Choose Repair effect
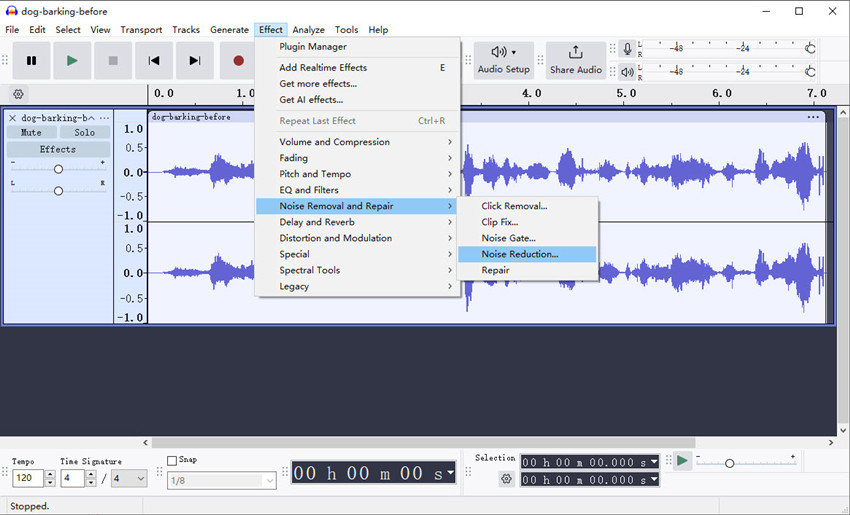 click(x=527, y=270)
